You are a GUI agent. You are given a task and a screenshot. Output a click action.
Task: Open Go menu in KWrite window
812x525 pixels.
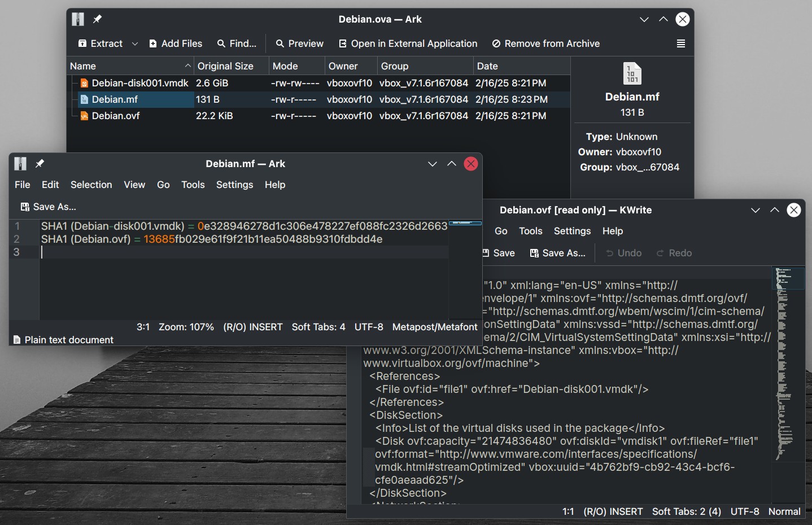(501, 231)
